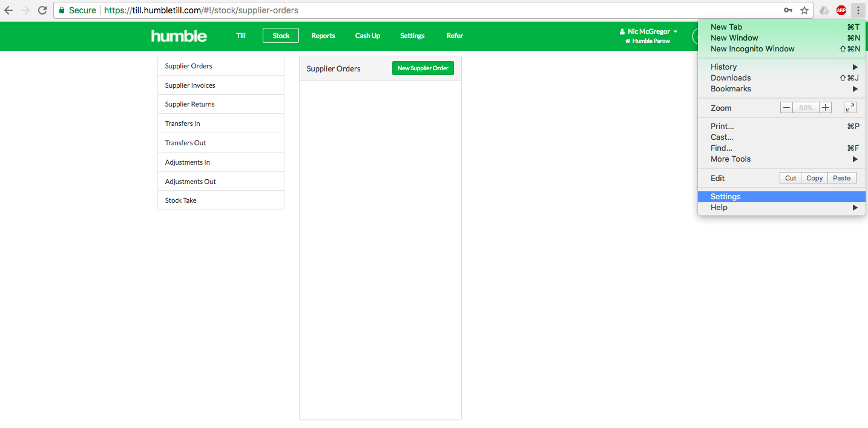Click the Cut button in Edit row
This screenshot has width=868, height=428.
[791, 178]
